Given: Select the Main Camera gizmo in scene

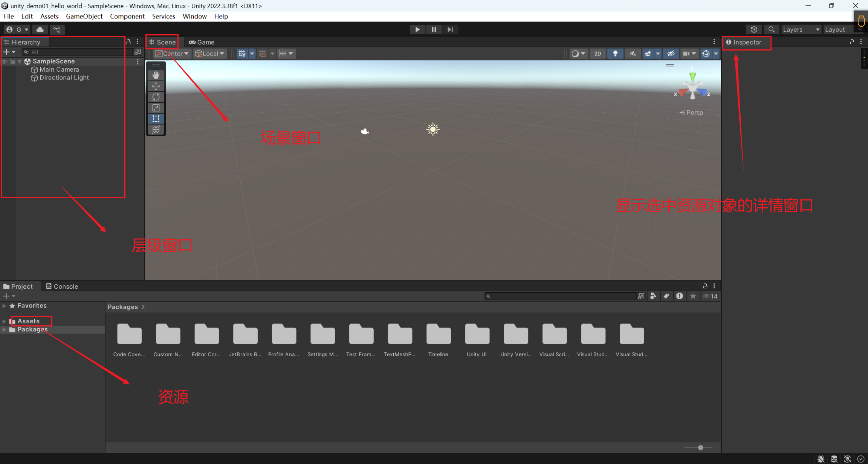Looking at the screenshot, I should pyautogui.click(x=365, y=131).
